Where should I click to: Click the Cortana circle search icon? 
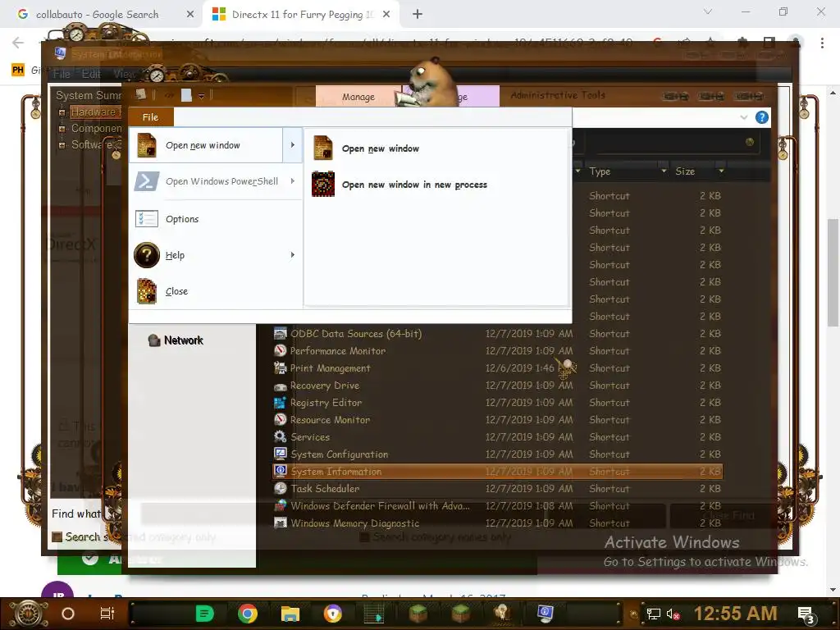click(68, 614)
